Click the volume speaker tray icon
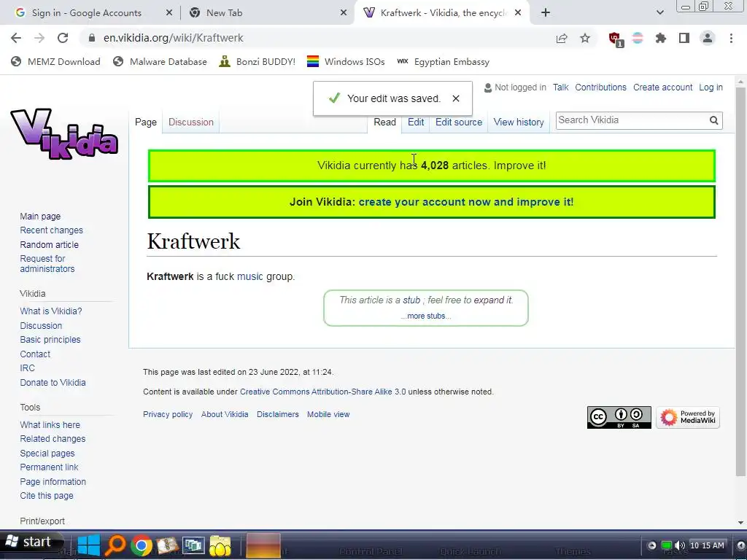The width and height of the screenshot is (747, 560). click(x=680, y=545)
